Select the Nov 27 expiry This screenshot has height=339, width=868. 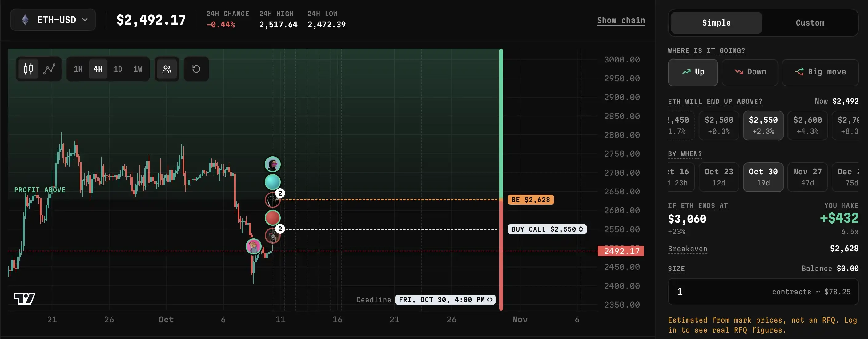point(807,177)
